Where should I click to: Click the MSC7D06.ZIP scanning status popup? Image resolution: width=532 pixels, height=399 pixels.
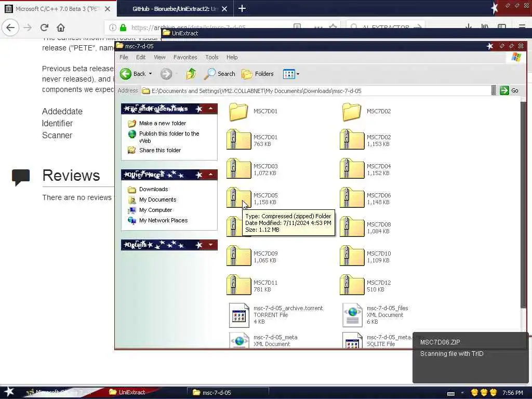pos(470,357)
